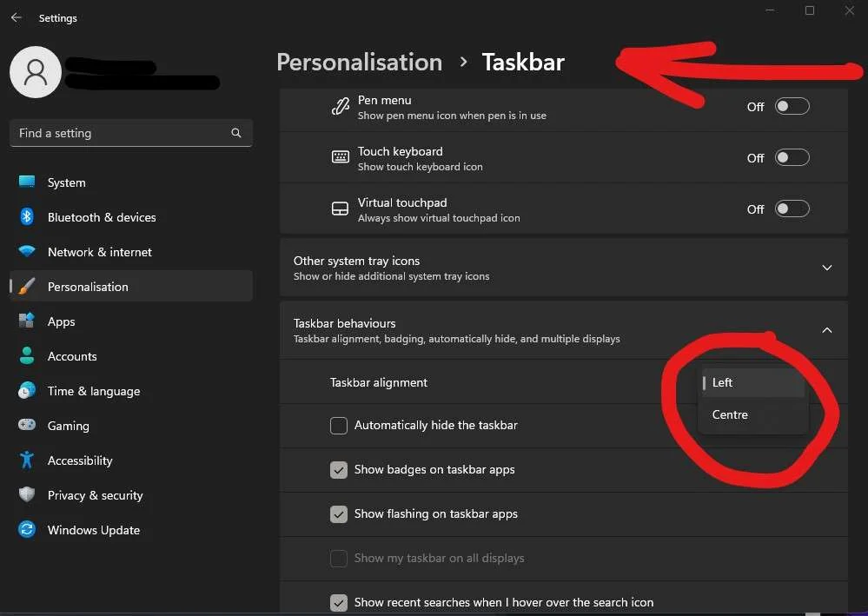Click the Touch keyboard icon
868x616 pixels.
pos(340,157)
